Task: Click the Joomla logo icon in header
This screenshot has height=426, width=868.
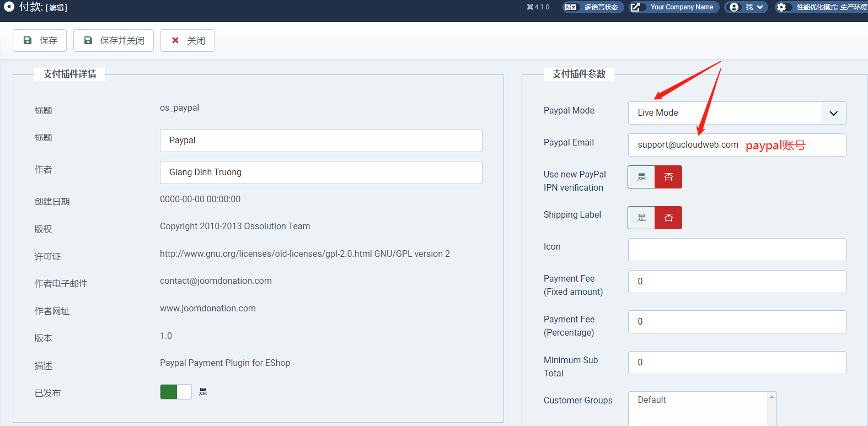Action: point(9,7)
